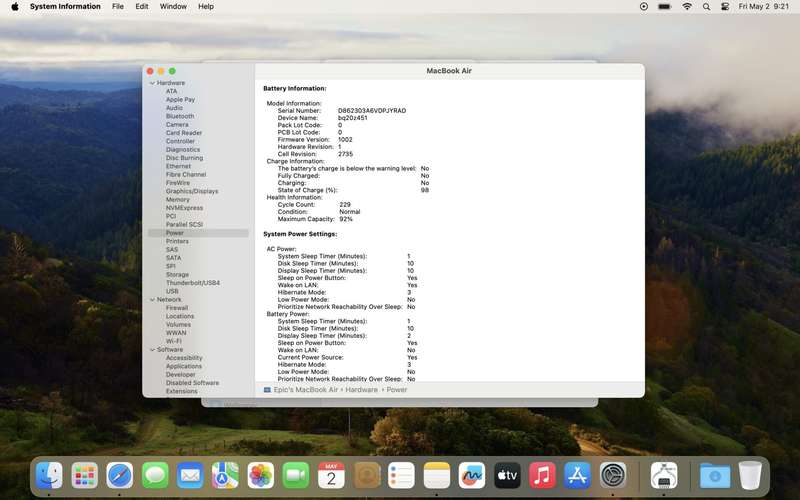
Task: Open the Wi-Fi status menu
Action: [x=687, y=7]
